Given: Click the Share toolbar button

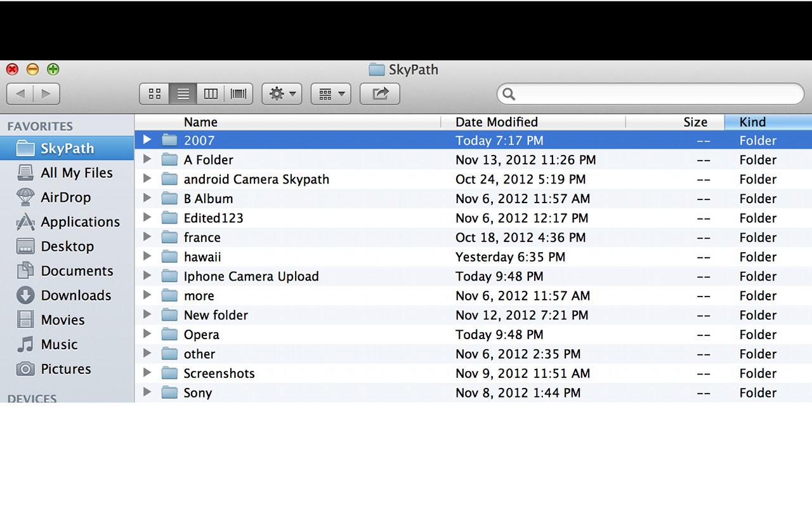Looking at the screenshot, I should coord(379,94).
